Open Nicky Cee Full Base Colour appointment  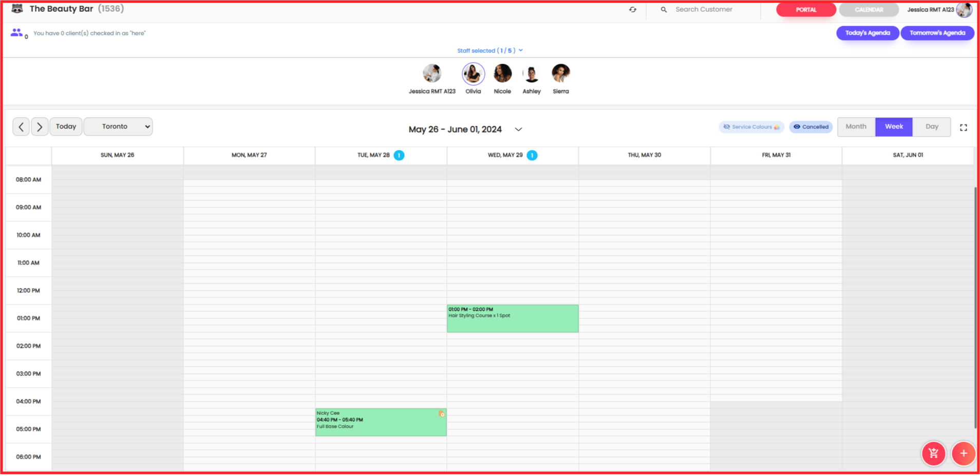[381, 422]
